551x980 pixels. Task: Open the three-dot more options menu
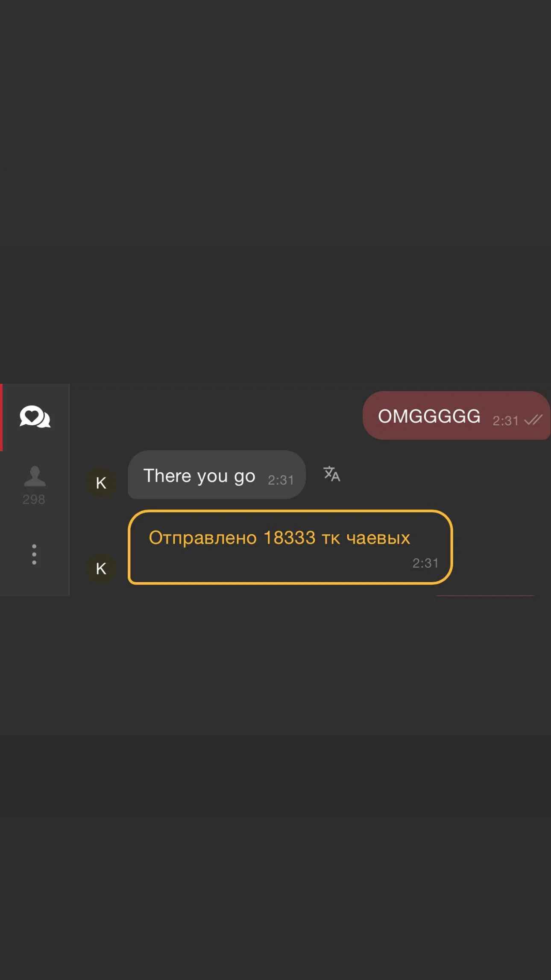pos(34,554)
